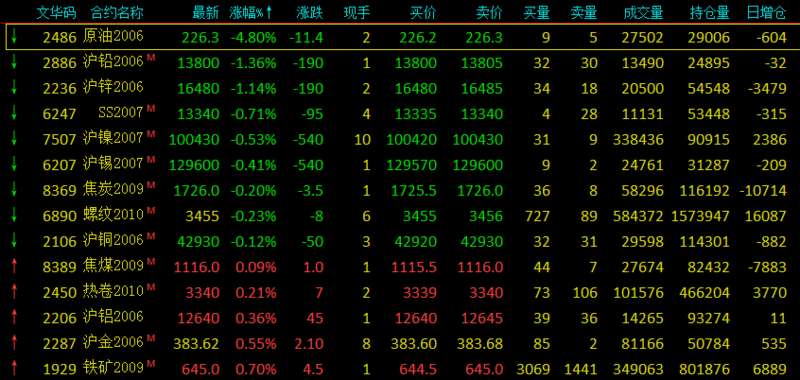
Task: Click the green down arrow beside 螺纹2010
Action: pos(15,215)
